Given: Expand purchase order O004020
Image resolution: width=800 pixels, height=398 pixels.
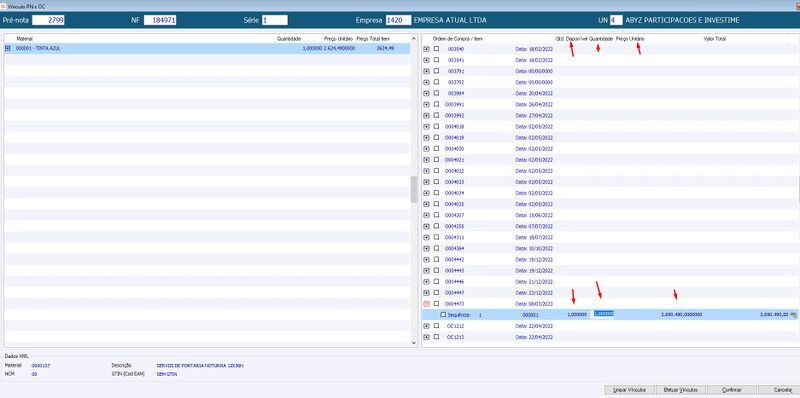Looking at the screenshot, I should [427, 148].
